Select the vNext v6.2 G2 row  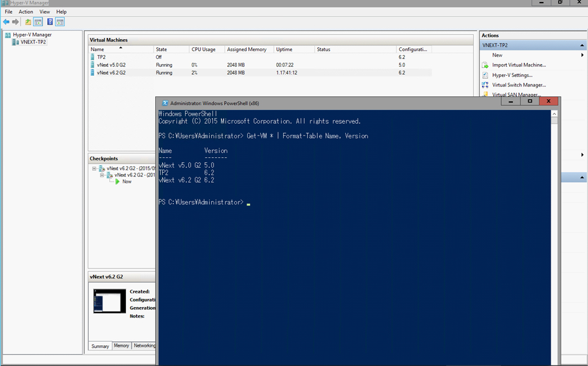click(x=260, y=73)
